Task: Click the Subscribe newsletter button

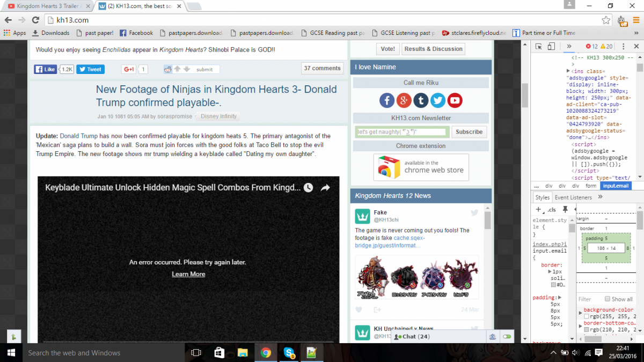Action: click(469, 132)
